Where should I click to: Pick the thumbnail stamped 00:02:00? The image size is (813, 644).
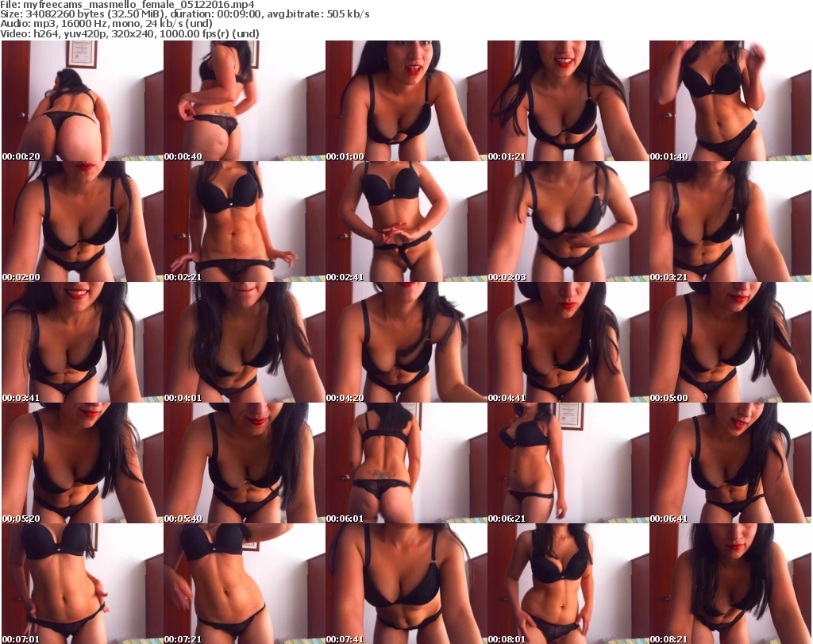pos(83,222)
